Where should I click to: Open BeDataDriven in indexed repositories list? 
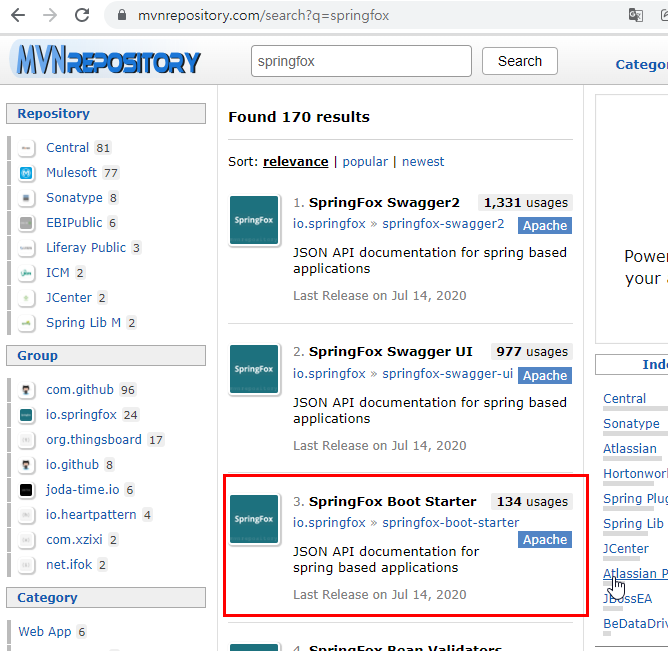click(635, 624)
